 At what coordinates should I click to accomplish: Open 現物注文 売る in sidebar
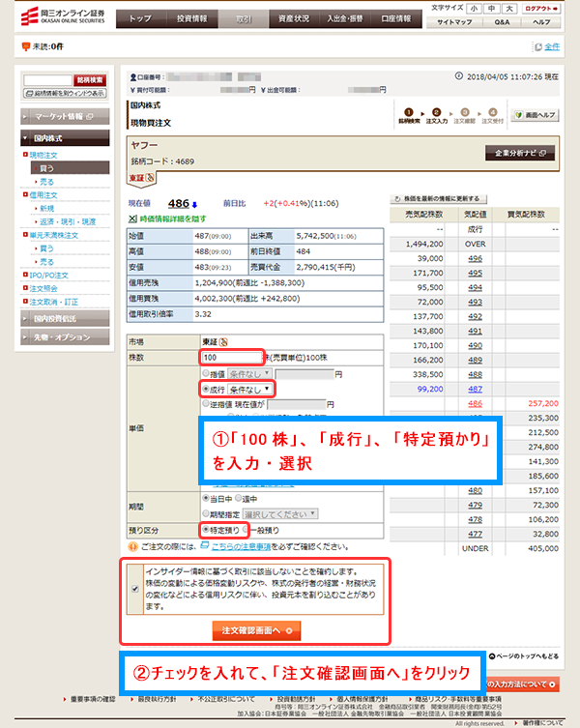(x=46, y=182)
